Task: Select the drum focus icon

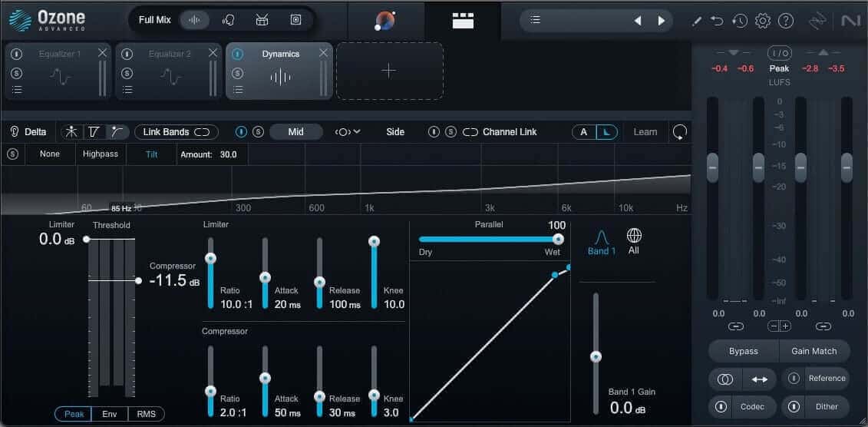Action: (x=262, y=20)
